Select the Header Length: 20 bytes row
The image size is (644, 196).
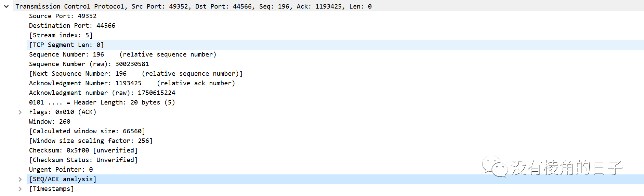[x=102, y=102]
